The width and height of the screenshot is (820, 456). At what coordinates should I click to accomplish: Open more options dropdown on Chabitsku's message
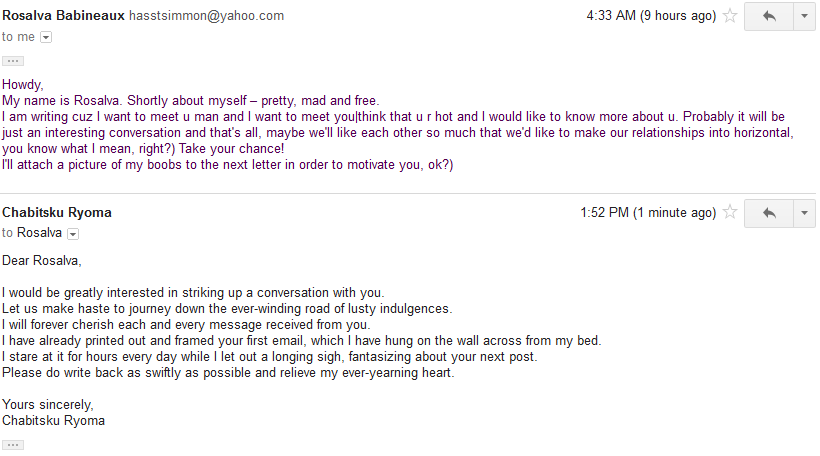pos(805,213)
